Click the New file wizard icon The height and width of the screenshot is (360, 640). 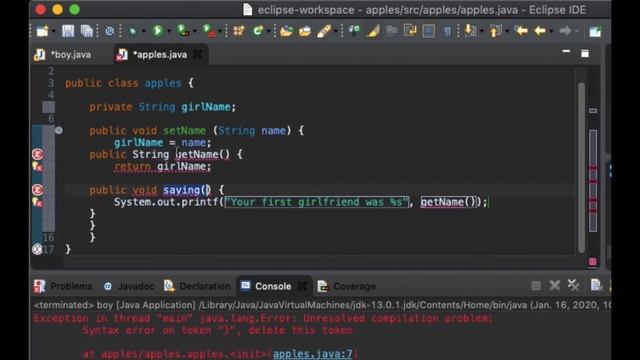pyautogui.click(x=42, y=31)
